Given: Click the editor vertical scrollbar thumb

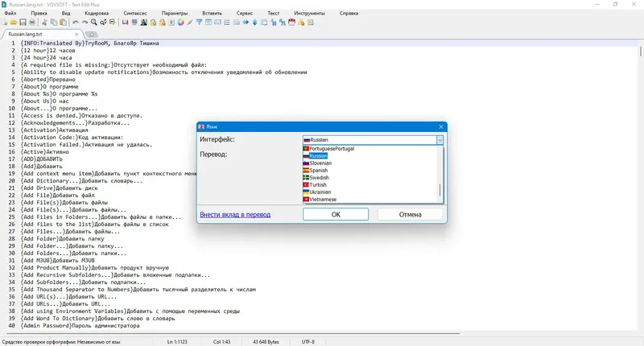Looking at the screenshot, I should coord(640,51).
